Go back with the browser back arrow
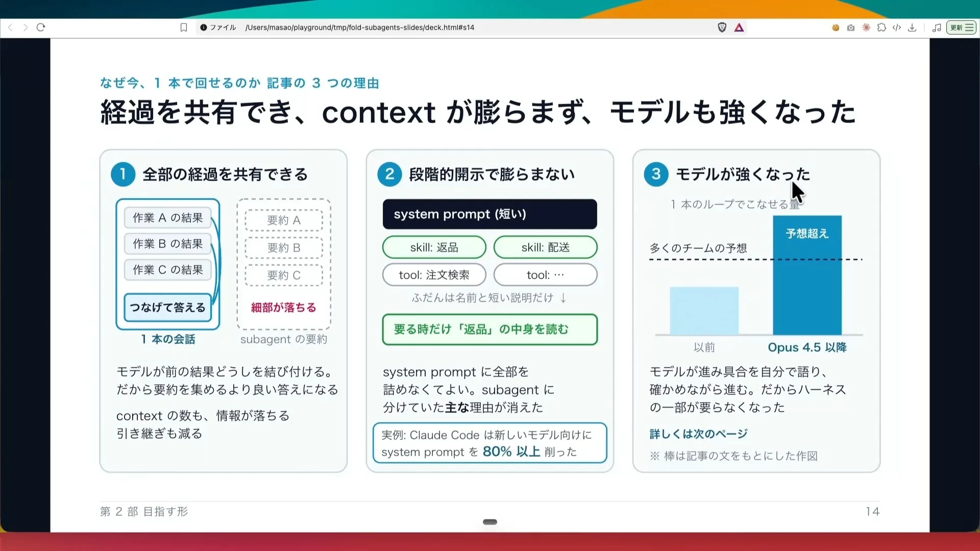980x551 pixels. 10,28
